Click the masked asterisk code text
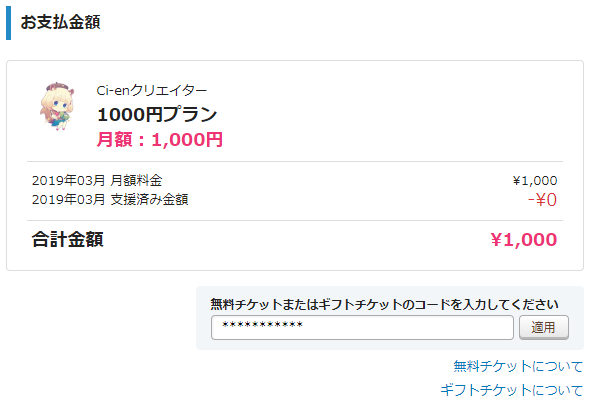The height and width of the screenshot is (406, 592). click(262, 325)
